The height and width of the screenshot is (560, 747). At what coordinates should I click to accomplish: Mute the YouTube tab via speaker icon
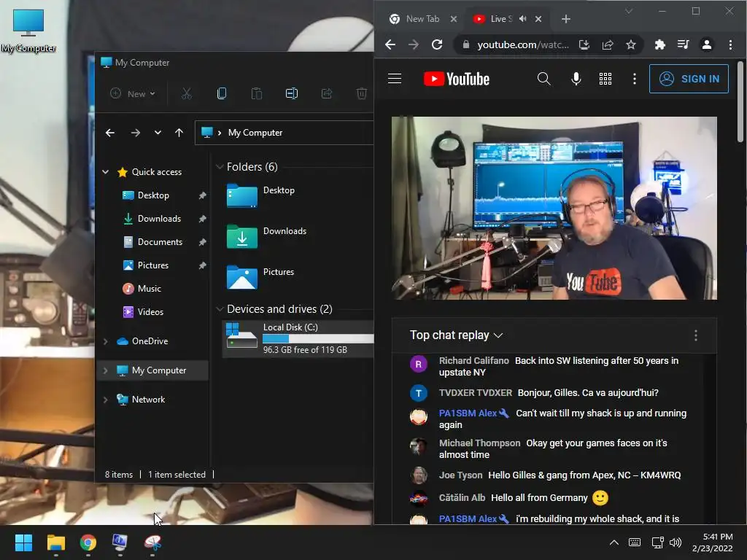[x=522, y=19]
